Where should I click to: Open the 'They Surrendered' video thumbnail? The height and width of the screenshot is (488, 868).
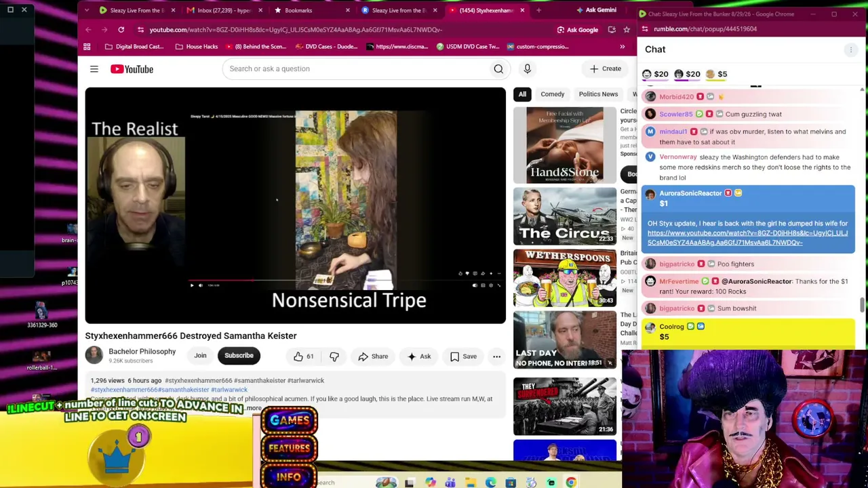[565, 407]
